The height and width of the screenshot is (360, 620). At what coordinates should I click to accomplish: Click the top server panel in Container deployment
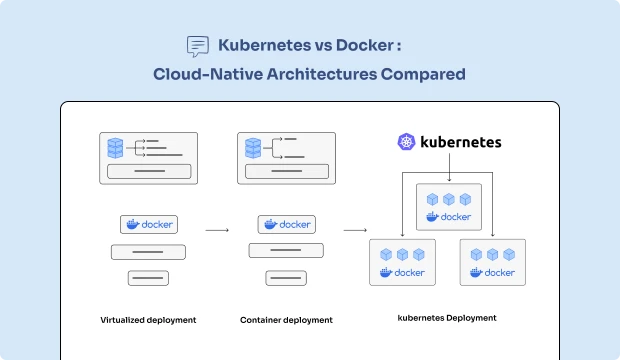tap(286, 158)
